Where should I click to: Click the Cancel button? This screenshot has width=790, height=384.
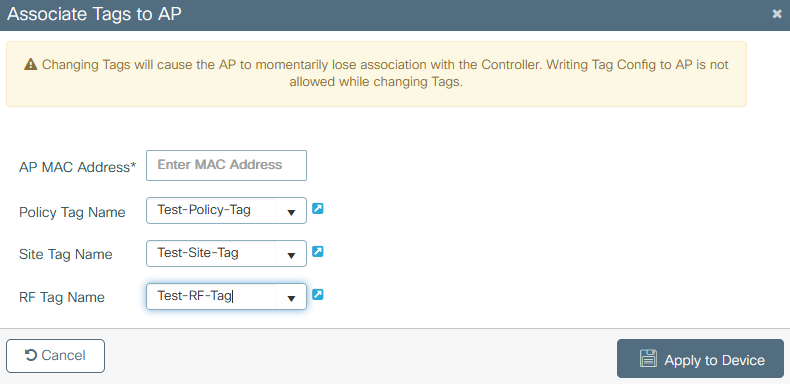click(55, 356)
